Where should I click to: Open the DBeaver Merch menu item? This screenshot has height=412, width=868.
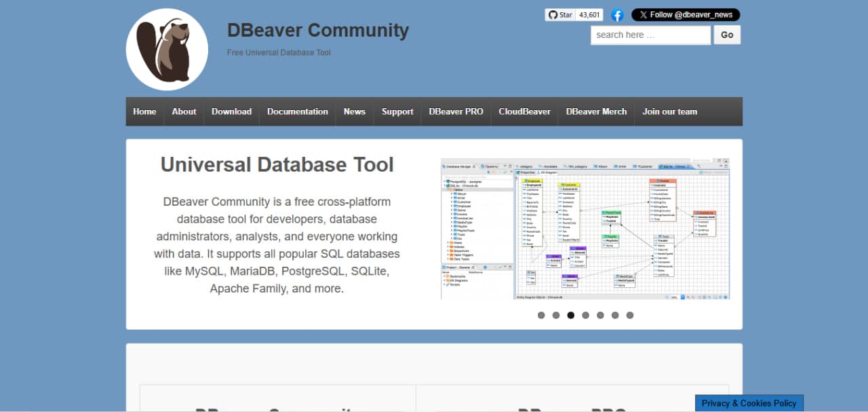pyautogui.click(x=597, y=111)
